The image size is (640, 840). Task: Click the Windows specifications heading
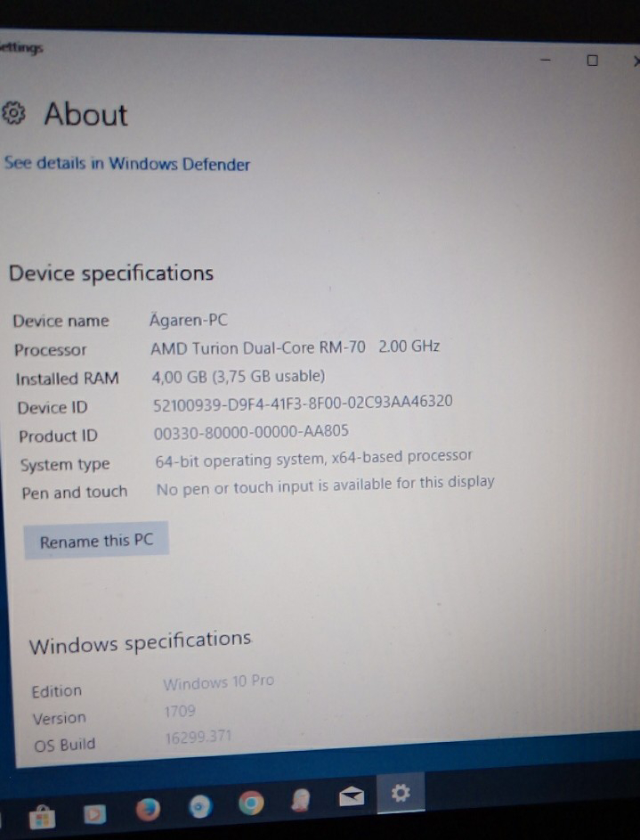coord(141,641)
